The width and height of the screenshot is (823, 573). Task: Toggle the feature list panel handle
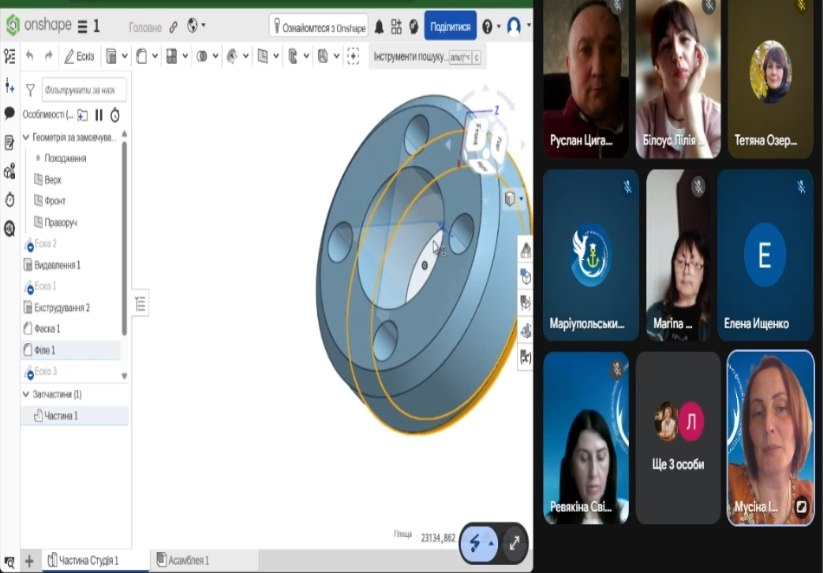140,304
